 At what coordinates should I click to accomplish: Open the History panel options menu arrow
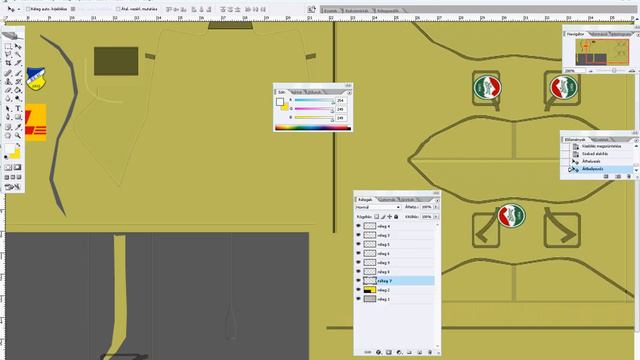[636, 140]
